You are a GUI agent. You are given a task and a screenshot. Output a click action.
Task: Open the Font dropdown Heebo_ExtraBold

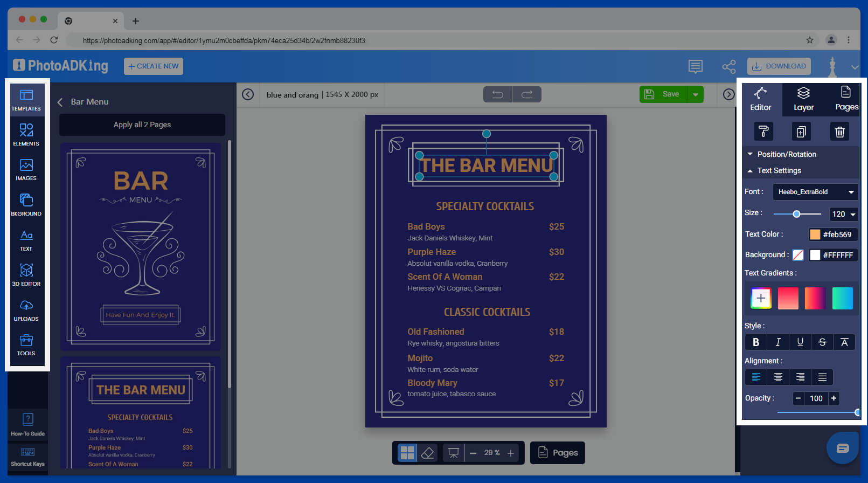point(816,192)
